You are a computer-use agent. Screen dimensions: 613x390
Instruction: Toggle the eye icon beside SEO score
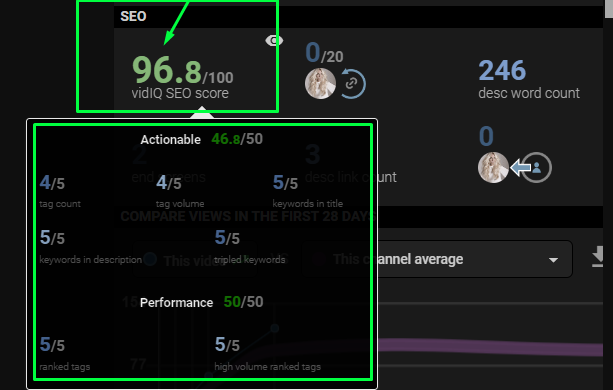click(x=274, y=40)
